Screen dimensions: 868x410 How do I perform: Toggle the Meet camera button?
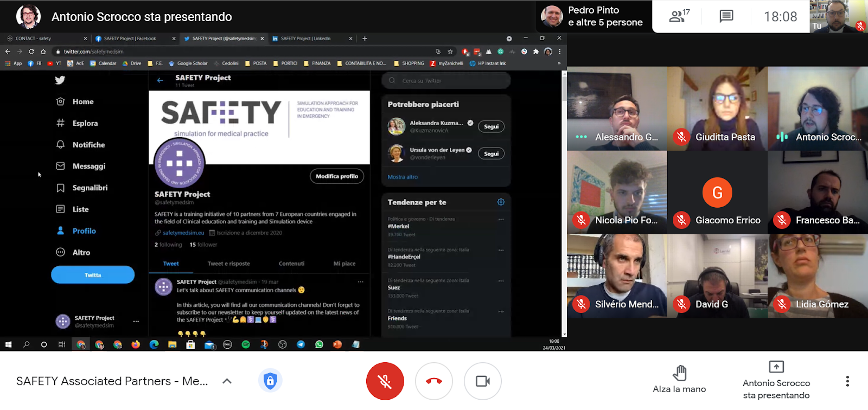(x=483, y=381)
